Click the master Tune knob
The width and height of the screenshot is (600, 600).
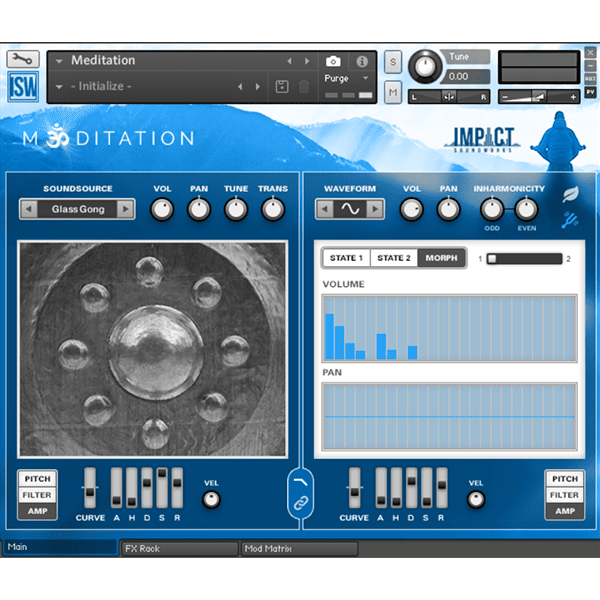[x=425, y=67]
